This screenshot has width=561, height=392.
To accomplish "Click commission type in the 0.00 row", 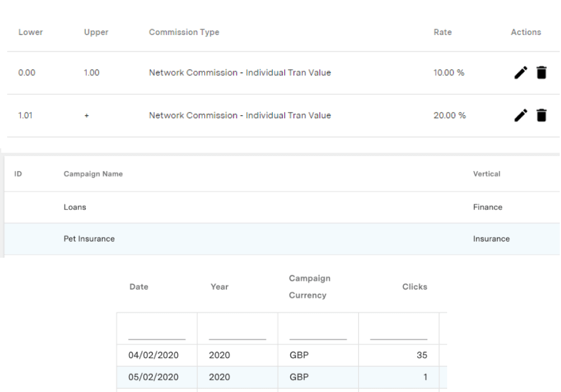I will (x=240, y=73).
